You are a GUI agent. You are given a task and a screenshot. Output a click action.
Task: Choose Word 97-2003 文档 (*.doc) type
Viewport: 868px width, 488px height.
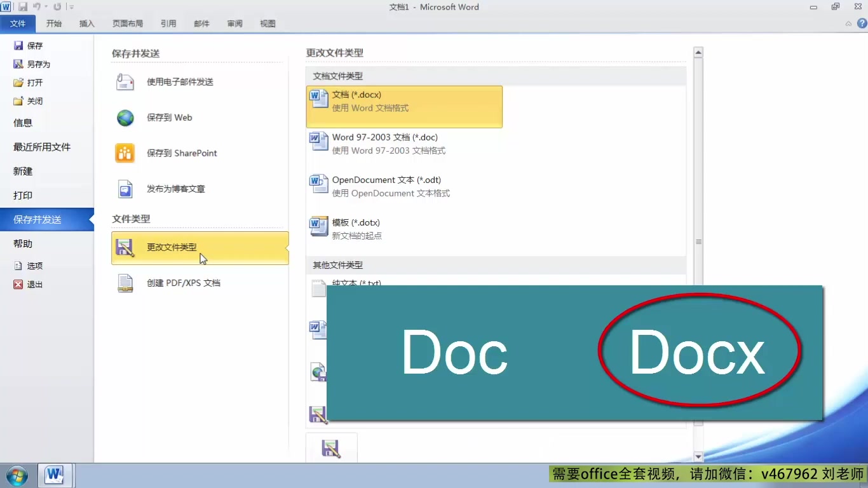404,149
